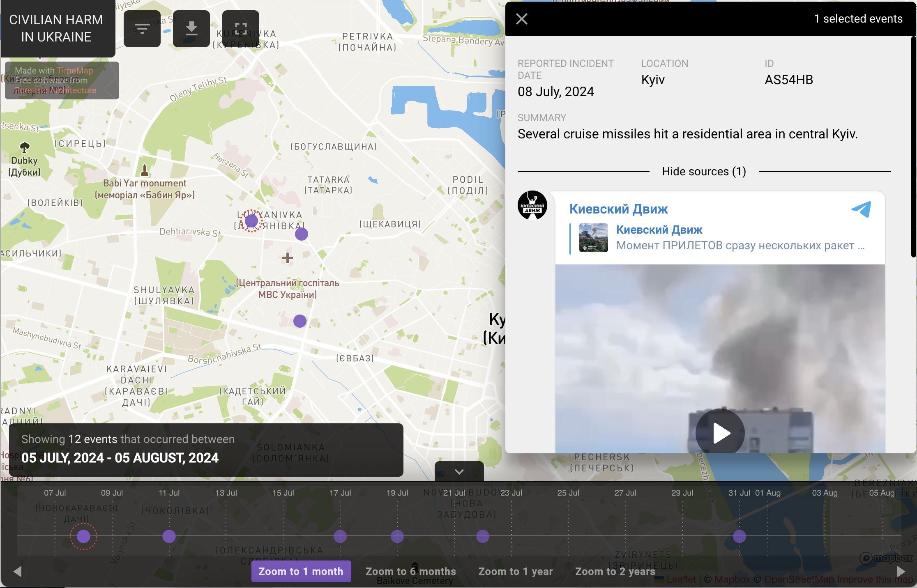
Task: Open the Leaflet attribution link
Action: pyautogui.click(x=681, y=579)
